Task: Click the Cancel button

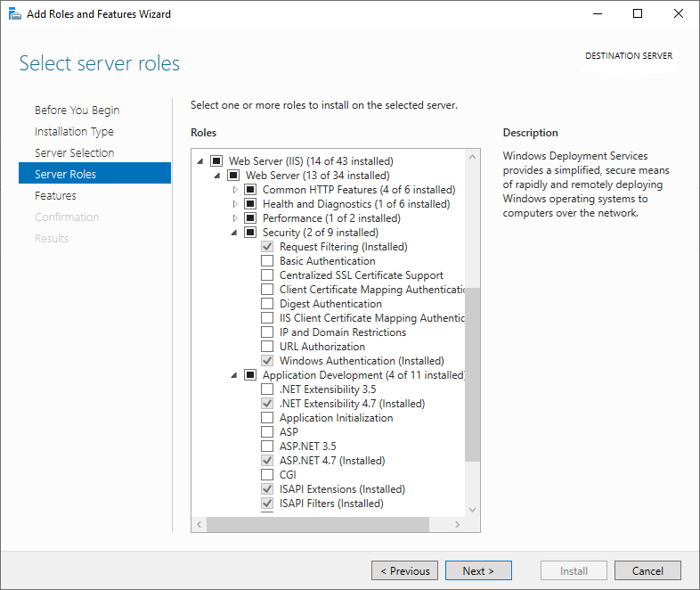Action: (x=647, y=570)
